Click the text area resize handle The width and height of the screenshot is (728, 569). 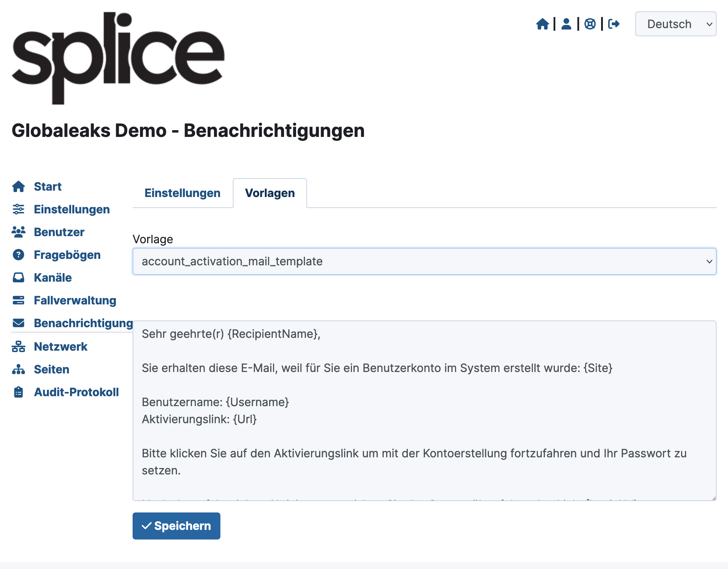(x=713, y=498)
